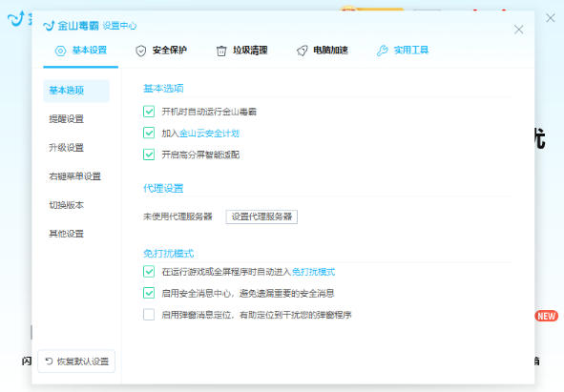Open the 电脑加速 tab
Image resolution: width=564 pixels, height=392 pixels.
click(323, 51)
